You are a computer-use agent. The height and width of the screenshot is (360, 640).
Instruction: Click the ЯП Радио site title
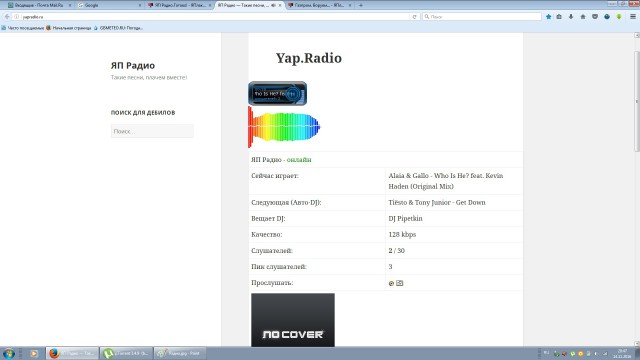pyautogui.click(x=133, y=65)
